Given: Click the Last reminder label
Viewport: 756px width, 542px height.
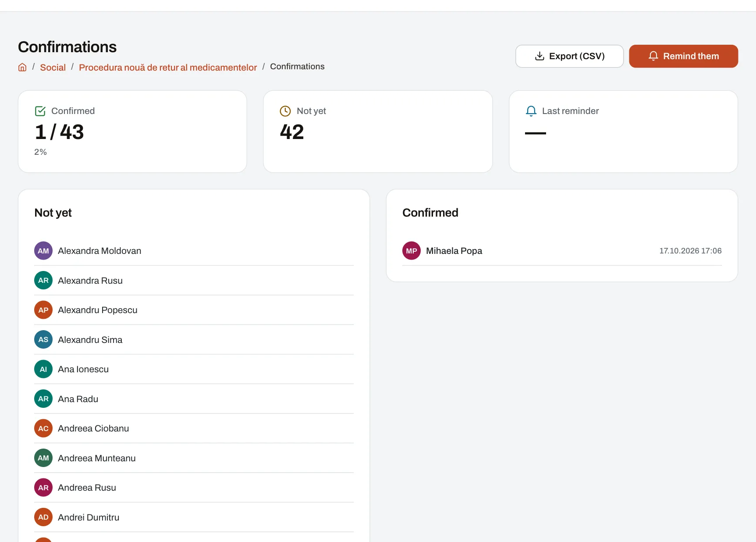Looking at the screenshot, I should (x=570, y=111).
